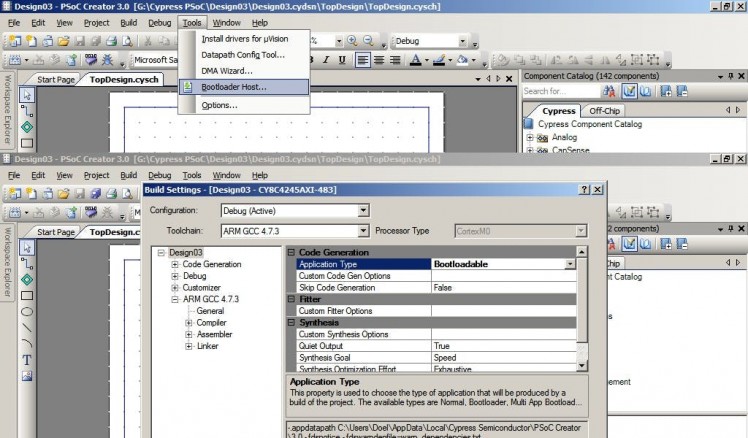
Task: Expand Customizer tree node
Action: coord(175,288)
